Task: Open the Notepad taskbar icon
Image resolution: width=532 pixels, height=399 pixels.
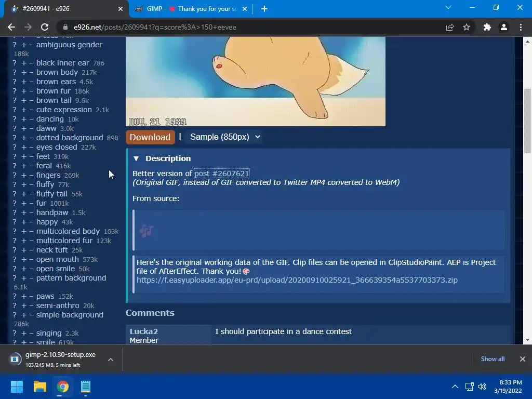Action: click(x=86, y=387)
